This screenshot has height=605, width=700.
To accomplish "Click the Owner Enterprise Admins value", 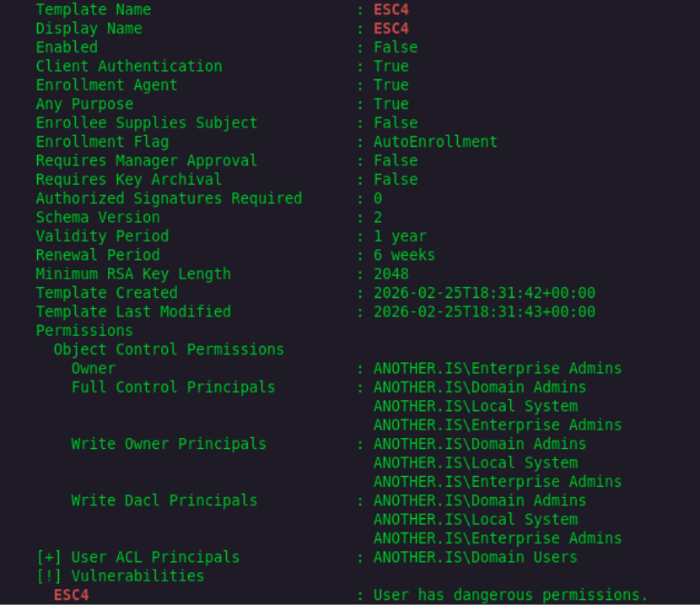I will 498,369.
